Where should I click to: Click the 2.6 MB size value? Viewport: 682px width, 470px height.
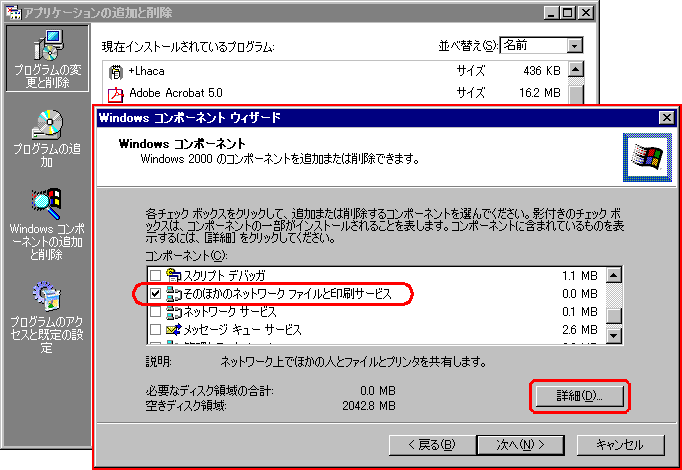tap(579, 330)
